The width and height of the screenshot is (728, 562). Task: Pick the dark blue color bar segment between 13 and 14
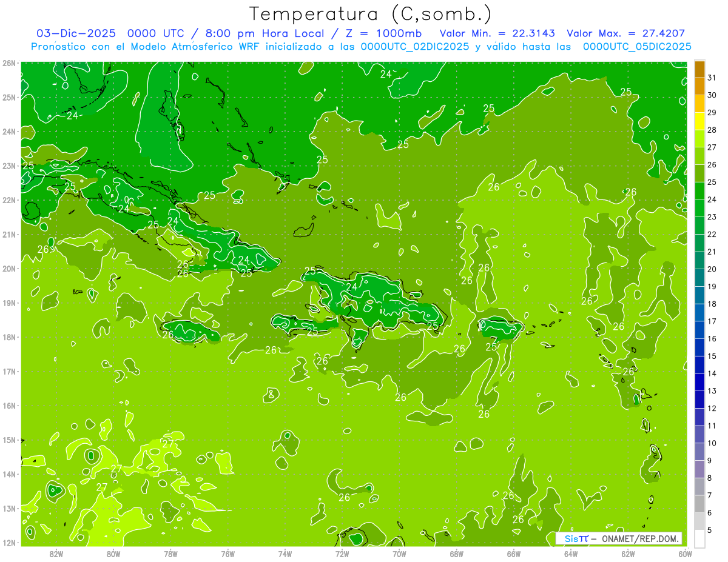[699, 382]
